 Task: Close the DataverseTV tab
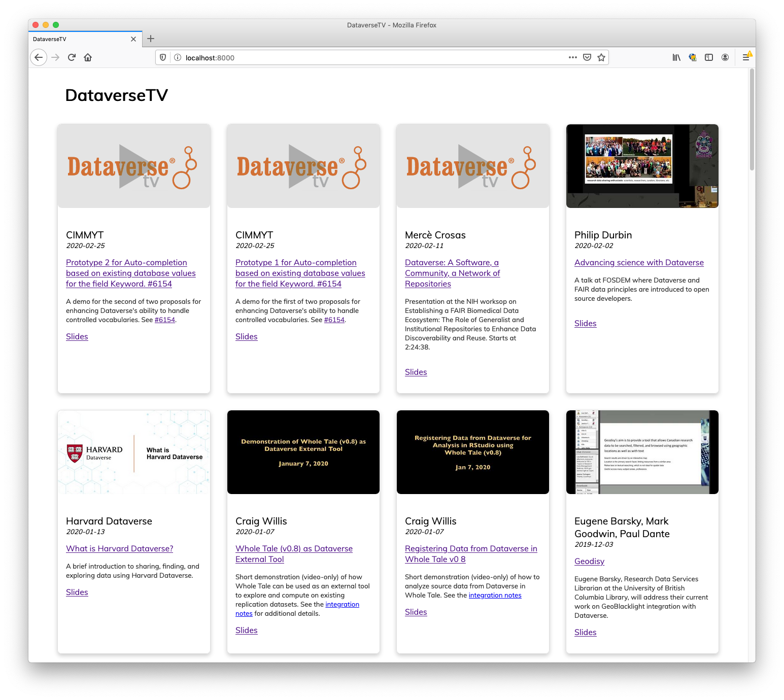click(133, 39)
